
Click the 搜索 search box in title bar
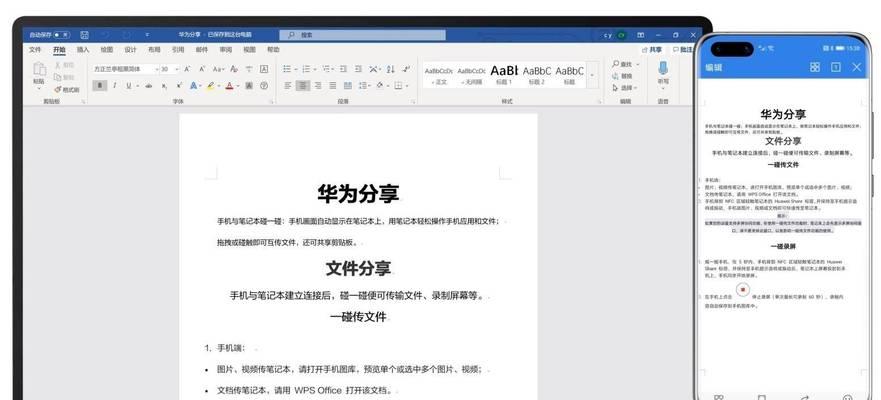(x=362, y=35)
